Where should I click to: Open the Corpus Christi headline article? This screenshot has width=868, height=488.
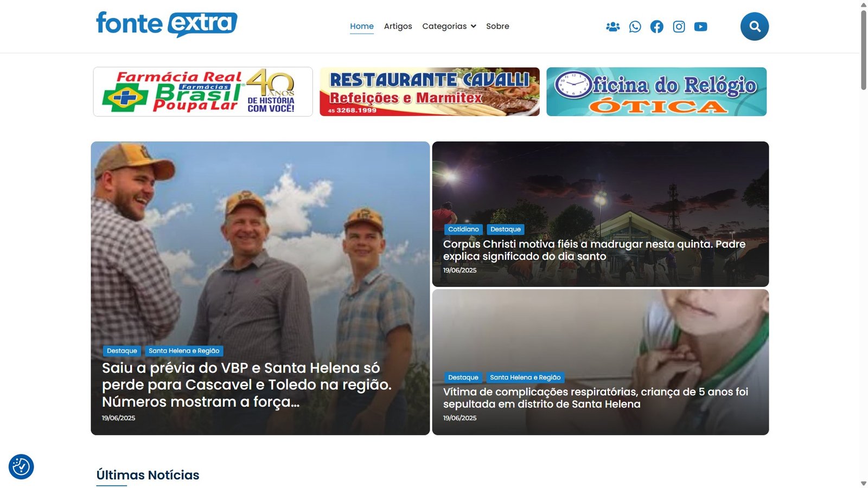(x=594, y=250)
